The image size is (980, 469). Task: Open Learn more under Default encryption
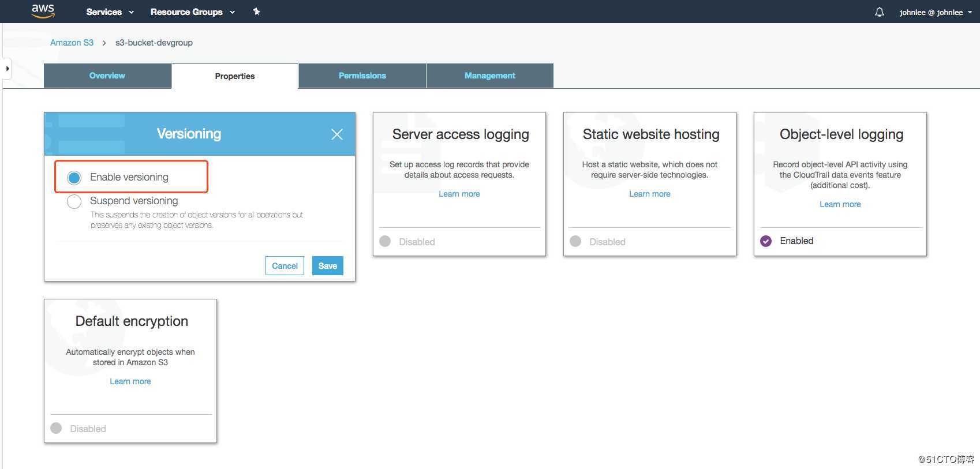130,381
